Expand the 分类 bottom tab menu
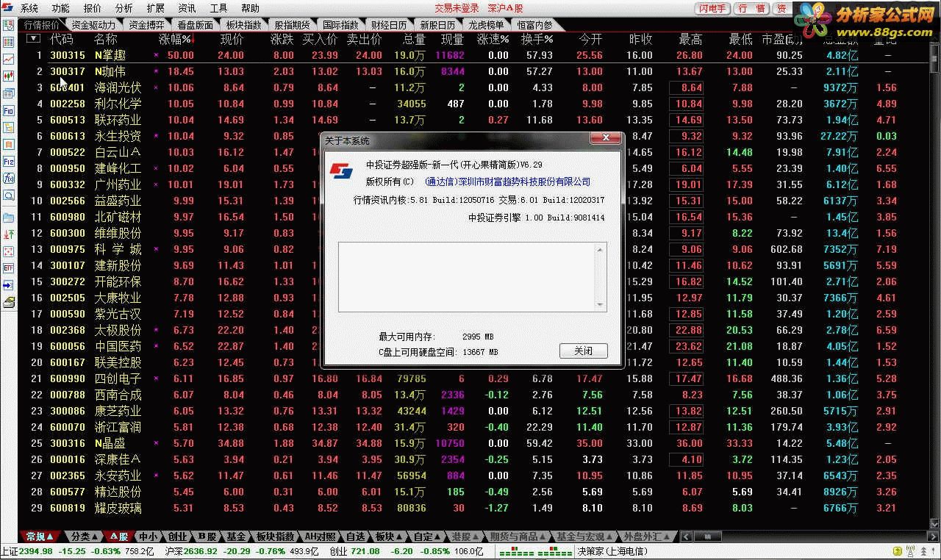Viewport: 941px width, 560px height. click(x=94, y=537)
